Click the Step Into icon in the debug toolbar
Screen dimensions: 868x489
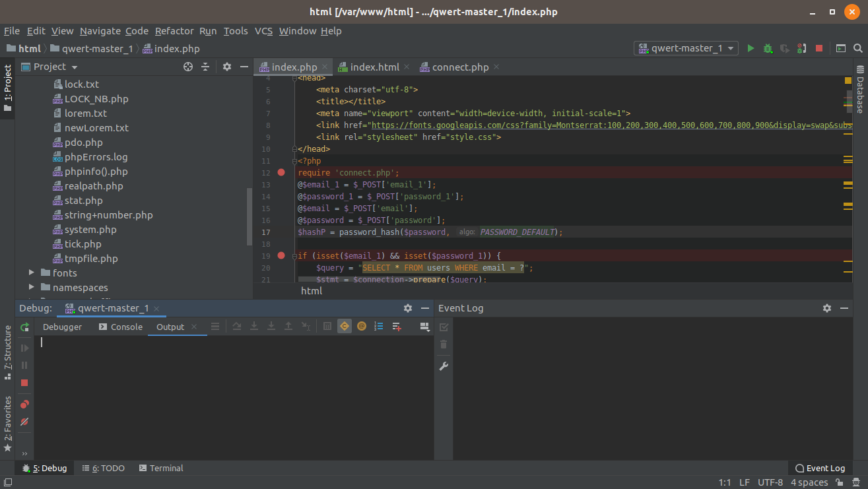[253, 326]
